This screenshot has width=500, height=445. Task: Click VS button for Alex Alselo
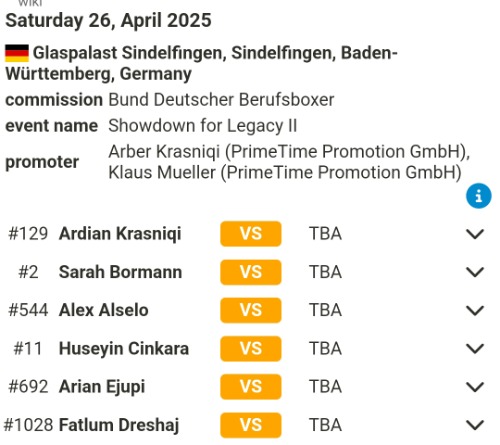coord(251,310)
